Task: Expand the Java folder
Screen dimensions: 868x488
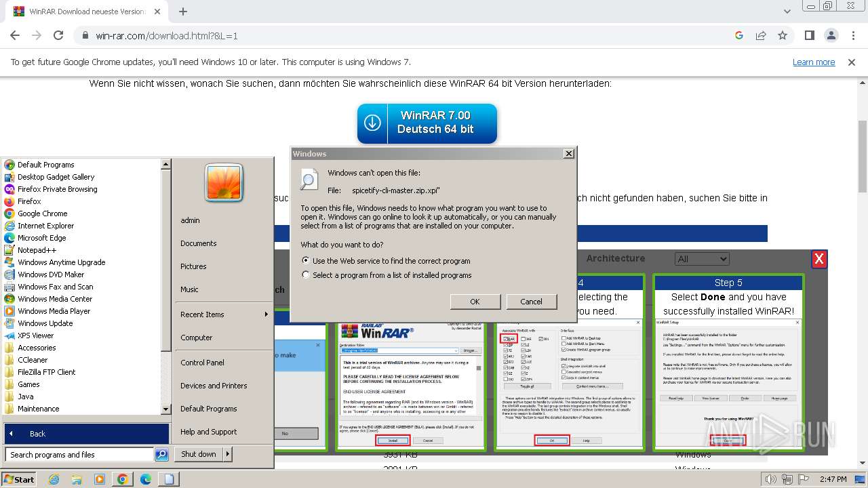Action: pyautogui.click(x=26, y=396)
